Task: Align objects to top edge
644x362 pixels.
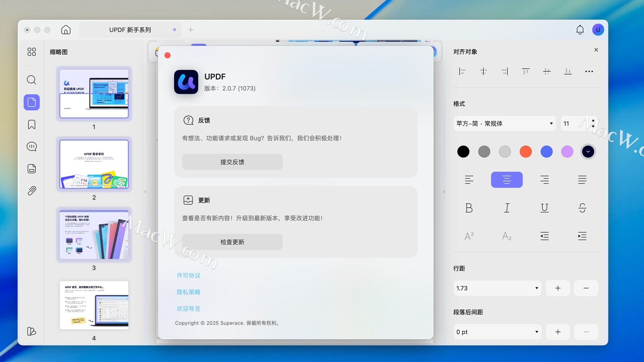Action: click(x=526, y=71)
